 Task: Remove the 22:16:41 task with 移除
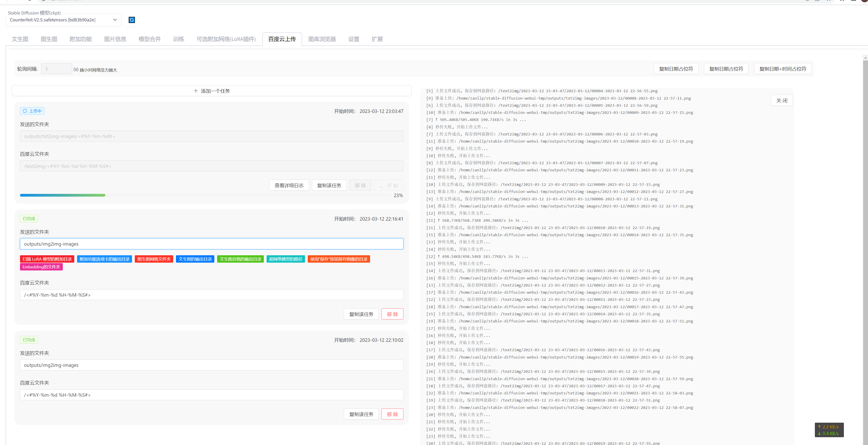392,314
